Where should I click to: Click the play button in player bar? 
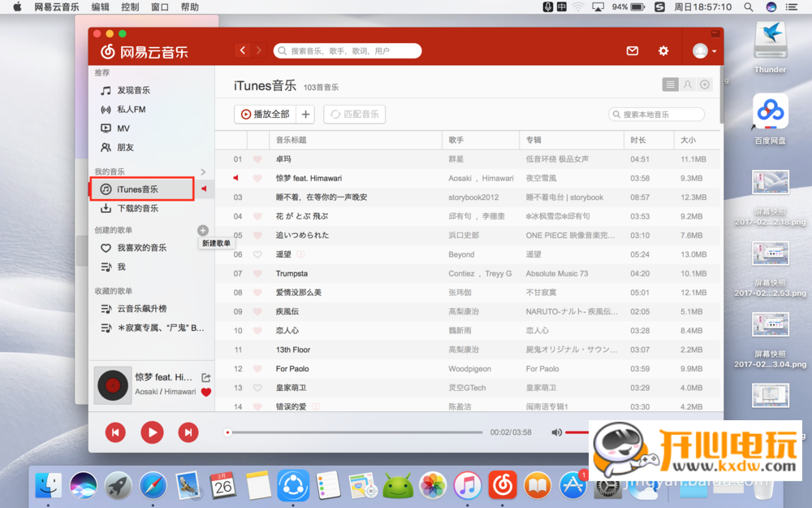152,432
